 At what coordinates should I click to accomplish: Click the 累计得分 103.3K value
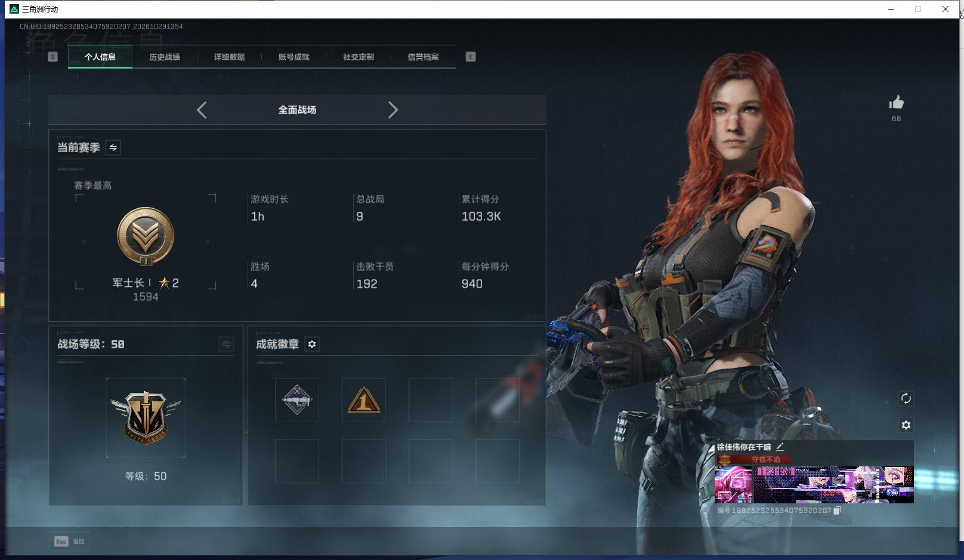481,216
